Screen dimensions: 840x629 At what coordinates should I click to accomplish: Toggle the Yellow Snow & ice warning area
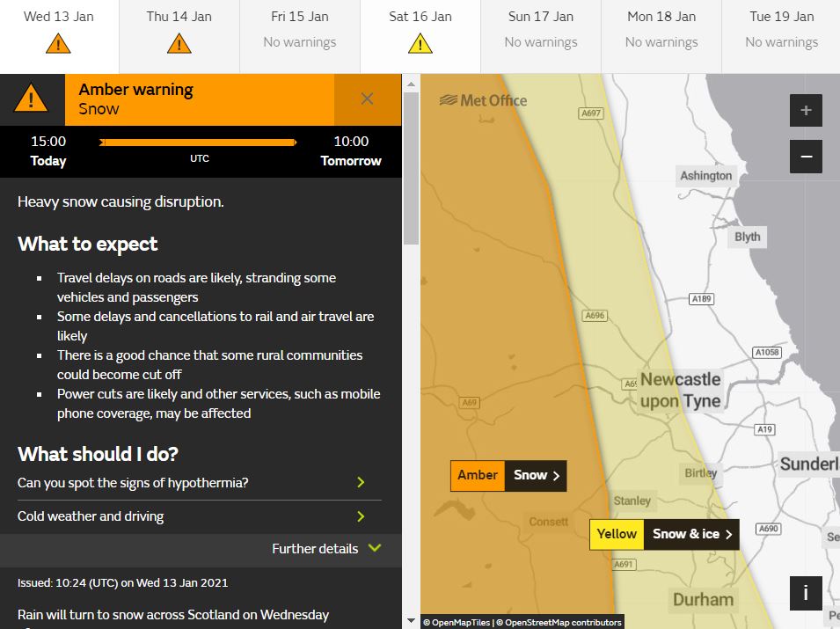click(x=664, y=534)
